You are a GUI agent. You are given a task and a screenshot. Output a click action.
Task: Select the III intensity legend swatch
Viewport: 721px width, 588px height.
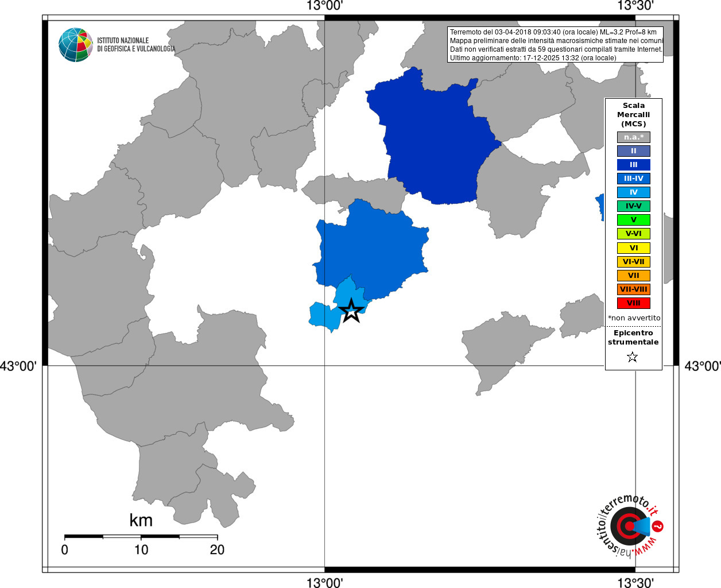[634, 165]
